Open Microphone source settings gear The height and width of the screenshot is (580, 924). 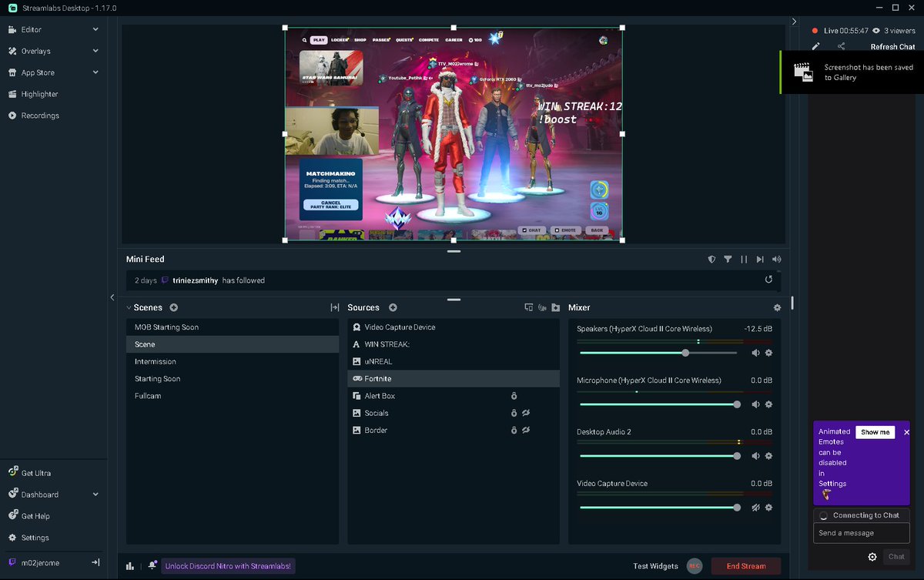[768, 404]
